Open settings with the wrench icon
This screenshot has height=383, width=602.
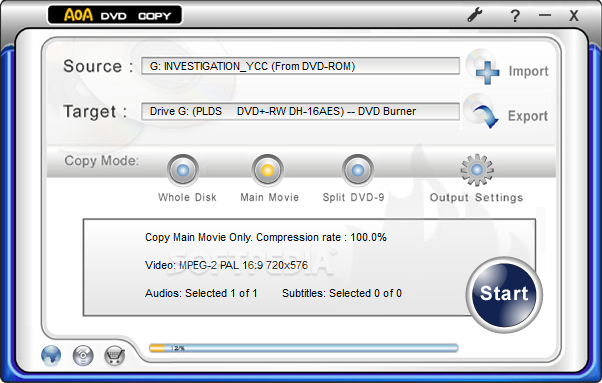coord(475,15)
